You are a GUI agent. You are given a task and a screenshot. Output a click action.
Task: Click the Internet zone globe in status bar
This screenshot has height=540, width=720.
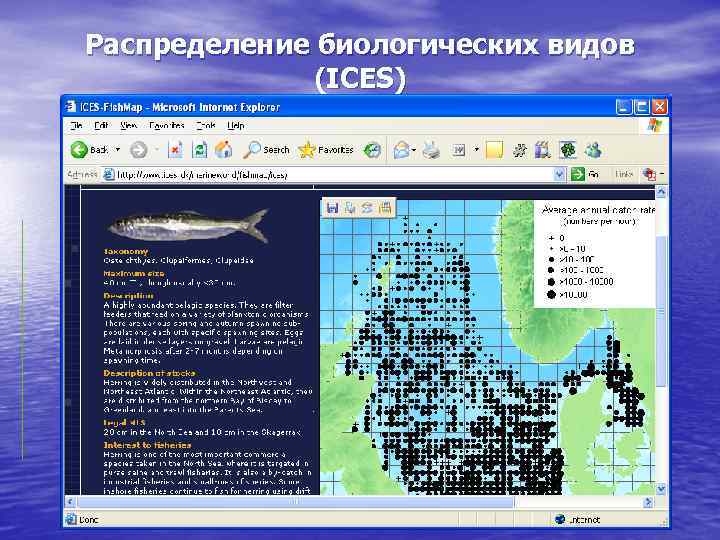coord(560,519)
